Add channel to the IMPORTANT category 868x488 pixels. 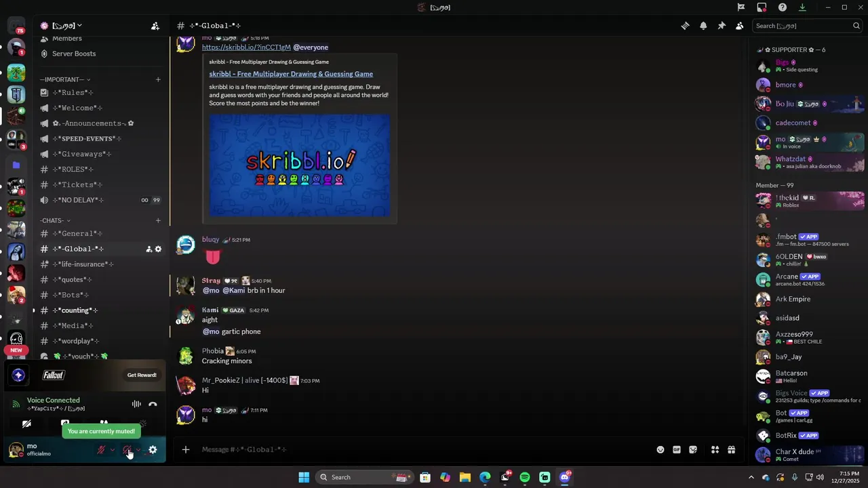click(x=158, y=79)
